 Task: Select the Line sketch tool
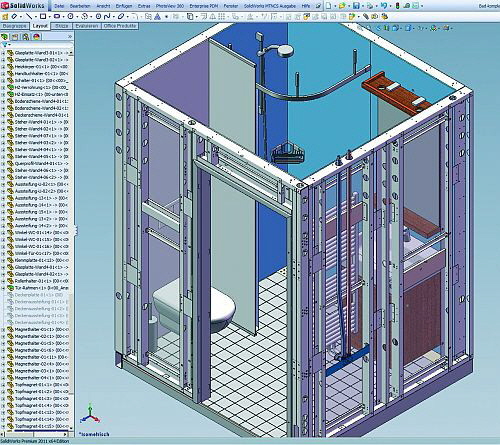pyautogui.click(x=29, y=16)
